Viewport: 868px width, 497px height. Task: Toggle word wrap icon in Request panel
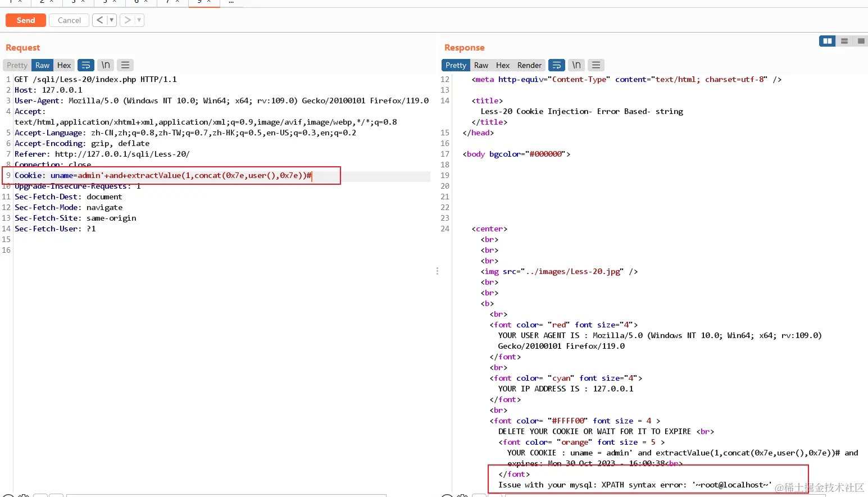click(x=86, y=65)
